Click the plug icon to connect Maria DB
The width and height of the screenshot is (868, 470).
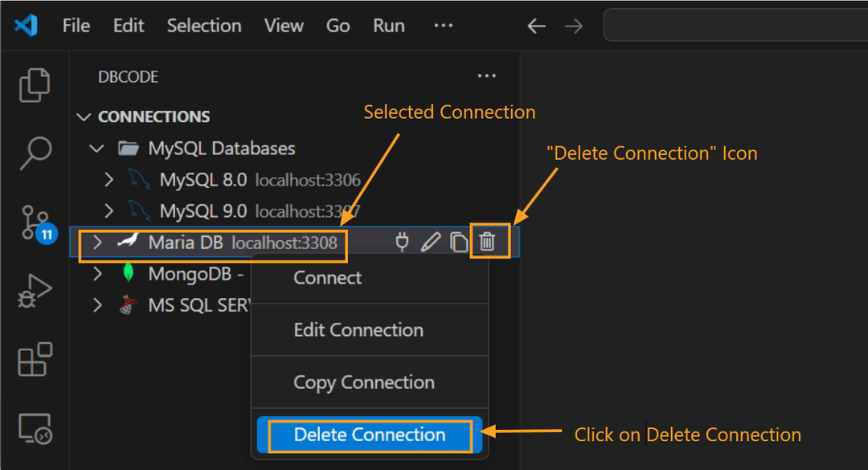point(402,241)
